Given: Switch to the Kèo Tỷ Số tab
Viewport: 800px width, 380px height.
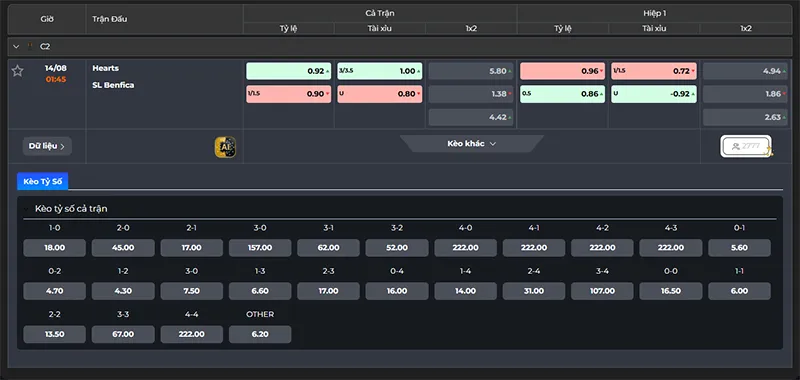Looking at the screenshot, I should tap(42, 181).
